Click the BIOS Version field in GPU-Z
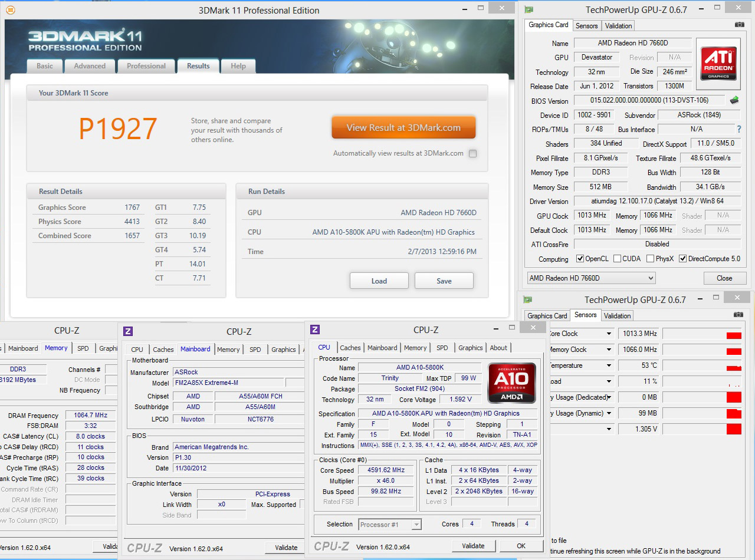Screen dimensions: 755x560 [649, 101]
